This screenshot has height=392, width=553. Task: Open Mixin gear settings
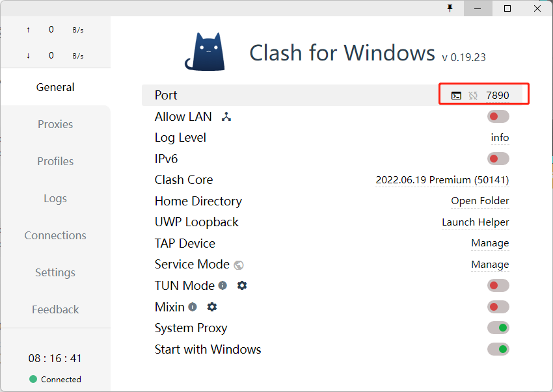point(212,307)
